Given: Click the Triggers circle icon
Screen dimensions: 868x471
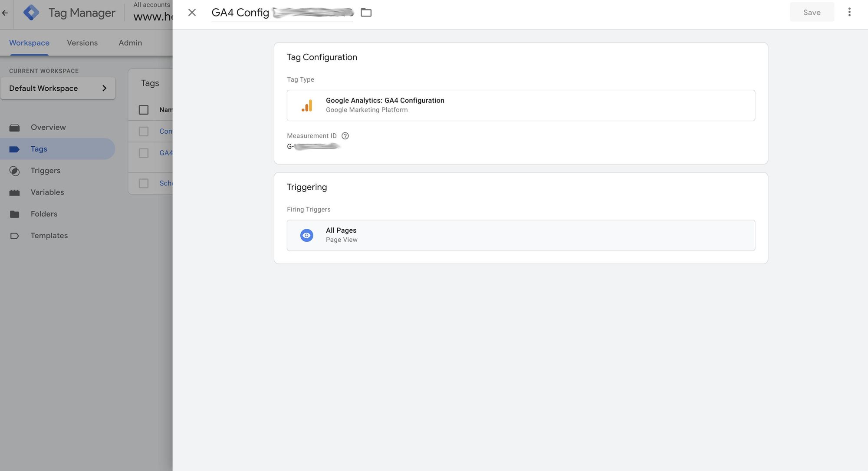Looking at the screenshot, I should 14,171.
